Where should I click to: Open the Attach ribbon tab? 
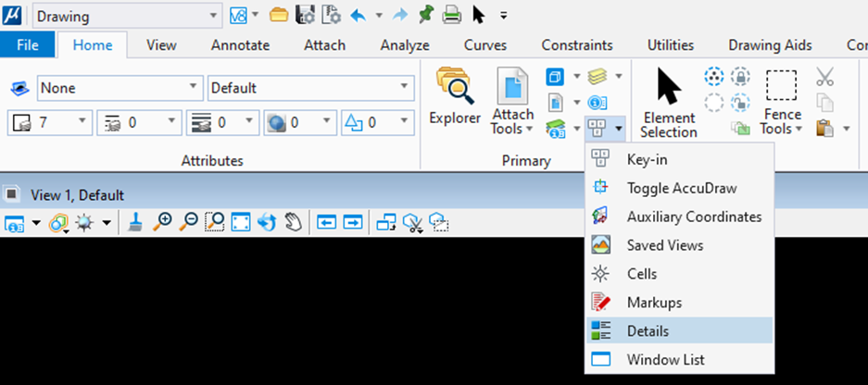pyautogui.click(x=324, y=44)
